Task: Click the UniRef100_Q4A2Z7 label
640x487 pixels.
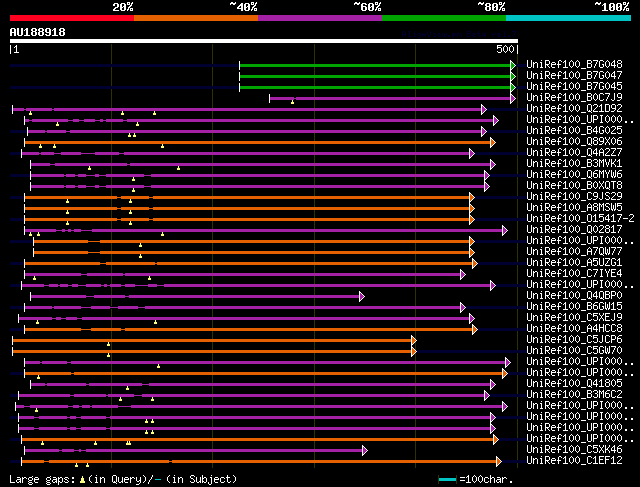Action: (574, 153)
